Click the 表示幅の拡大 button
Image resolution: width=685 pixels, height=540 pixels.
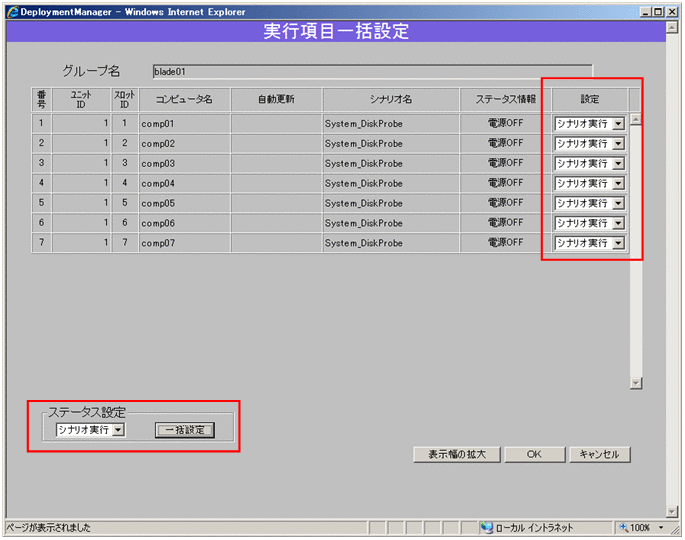coord(457,454)
